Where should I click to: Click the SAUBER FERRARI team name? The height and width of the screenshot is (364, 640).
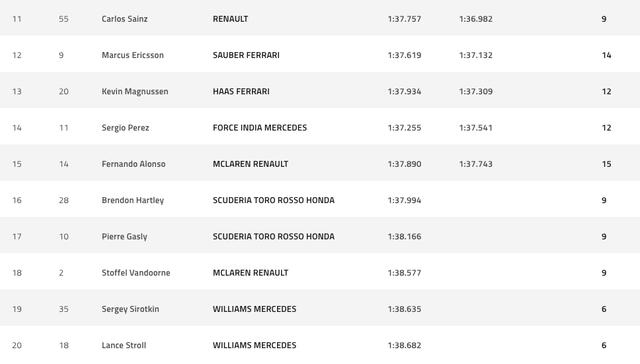click(x=246, y=55)
